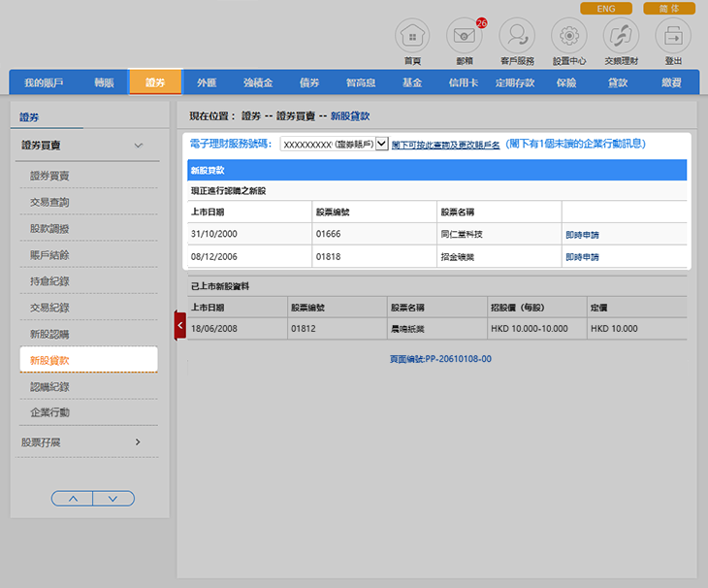
Task: Click the 客戶服務 customer service icon
Action: pos(517,37)
